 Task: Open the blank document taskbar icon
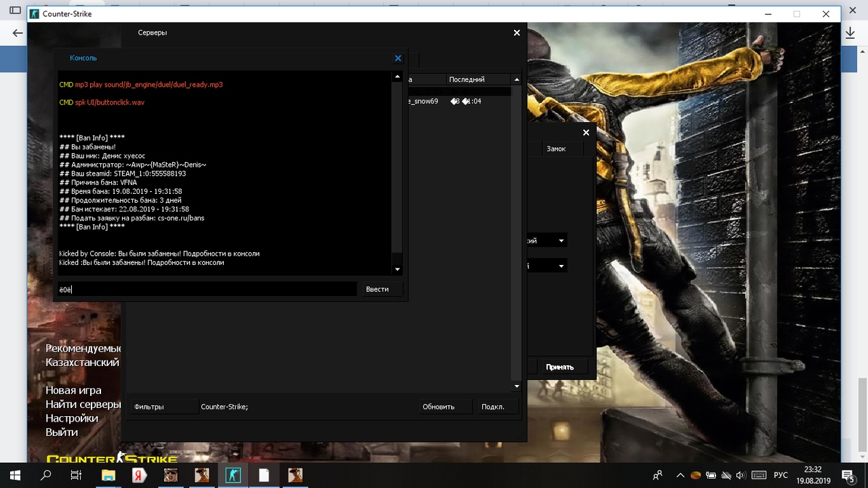tap(264, 475)
